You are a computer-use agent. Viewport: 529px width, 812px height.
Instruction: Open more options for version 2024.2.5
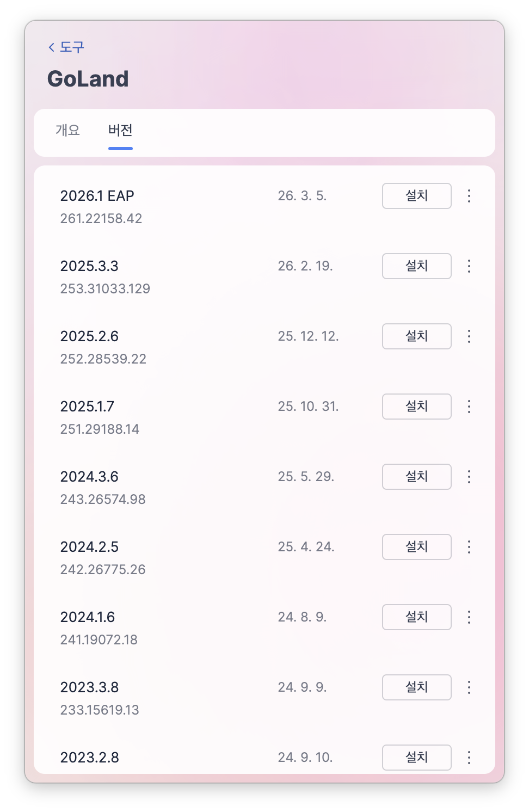coord(469,547)
